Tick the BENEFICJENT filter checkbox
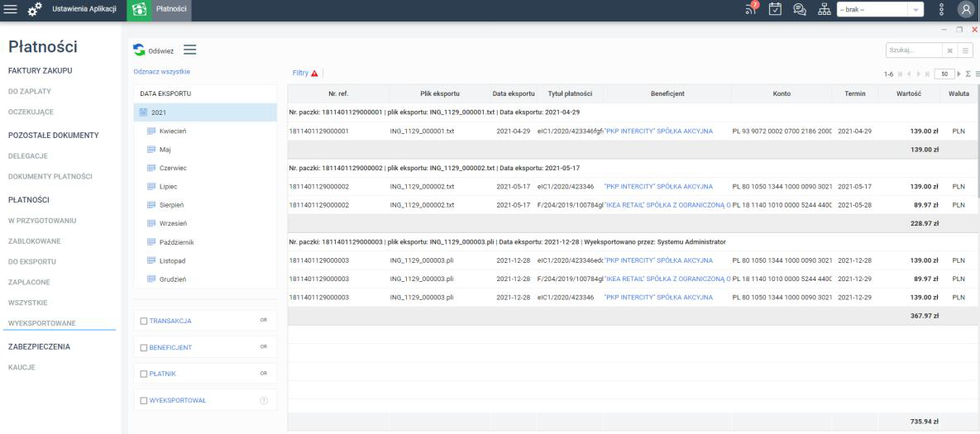 coord(144,347)
